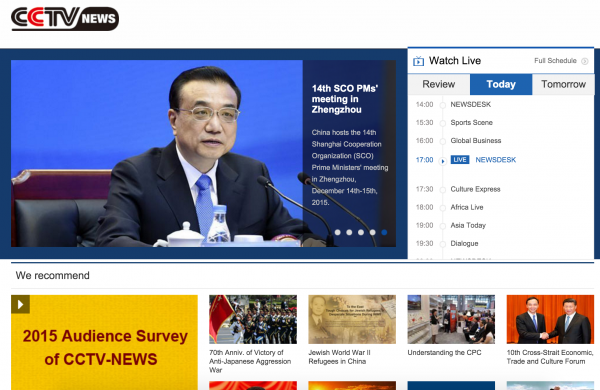Click play icon beside 17:00 NEWSDESK
The width and height of the screenshot is (600, 390).
coord(443,161)
